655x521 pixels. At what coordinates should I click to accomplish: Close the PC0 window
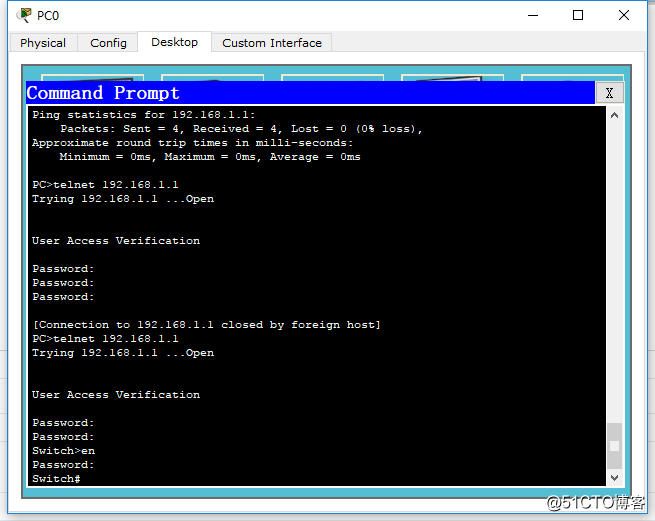[624, 15]
